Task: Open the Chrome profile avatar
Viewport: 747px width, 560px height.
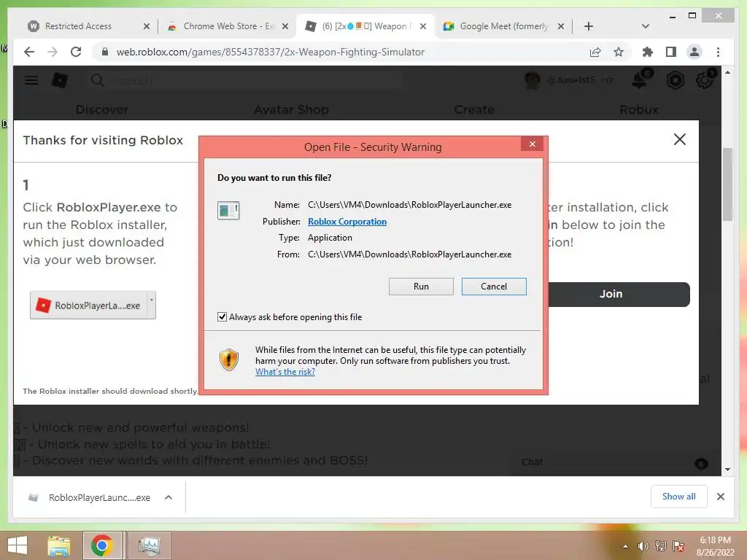Action: pyautogui.click(x=694, y=52)
